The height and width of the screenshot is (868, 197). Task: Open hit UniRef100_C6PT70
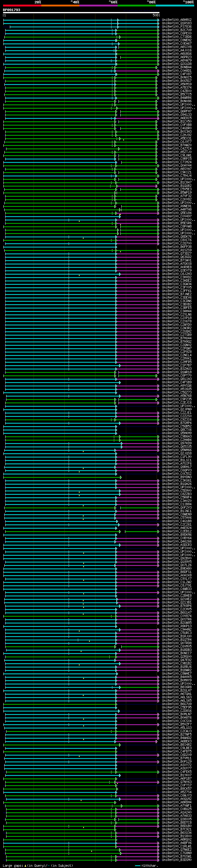(x=177, y=375)
